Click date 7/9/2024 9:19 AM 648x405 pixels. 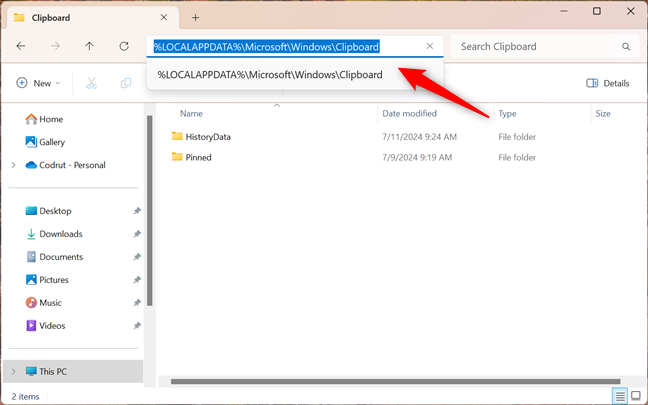point(417,157)
